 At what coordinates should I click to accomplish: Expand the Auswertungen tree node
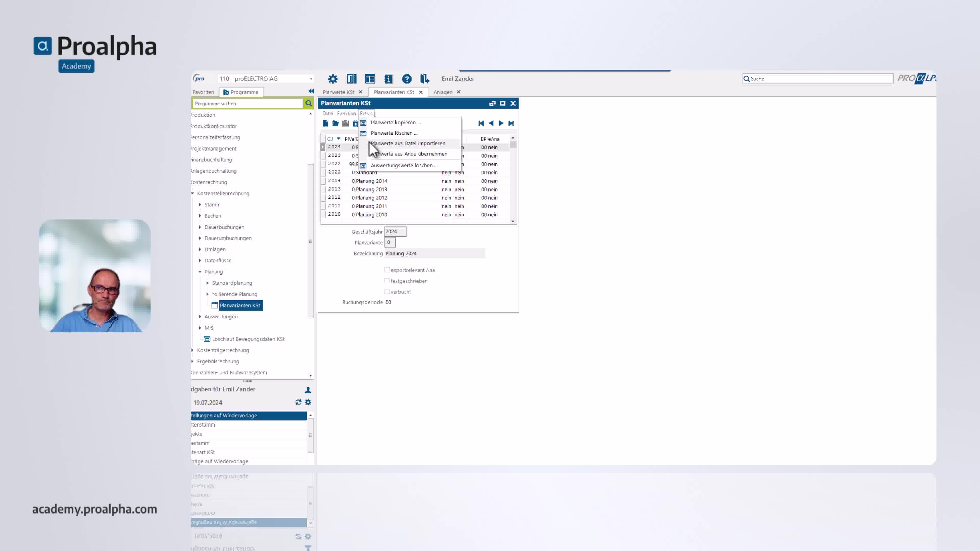coord(200,316)
